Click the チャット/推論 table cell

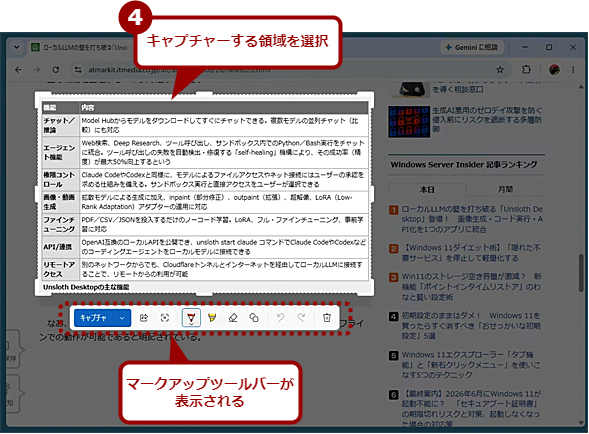pos(60,125)
